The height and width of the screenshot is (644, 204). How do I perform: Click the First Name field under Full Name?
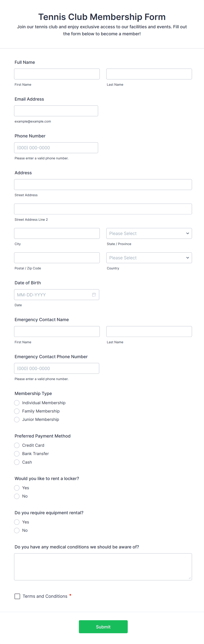[x=57, y=74]
